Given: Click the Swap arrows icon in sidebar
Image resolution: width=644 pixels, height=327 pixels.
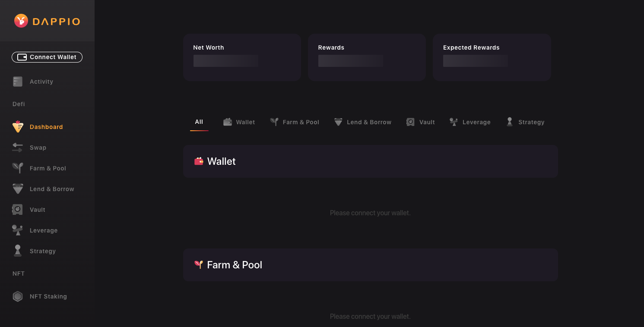Looking at the screenshot, I should [18, 148].
